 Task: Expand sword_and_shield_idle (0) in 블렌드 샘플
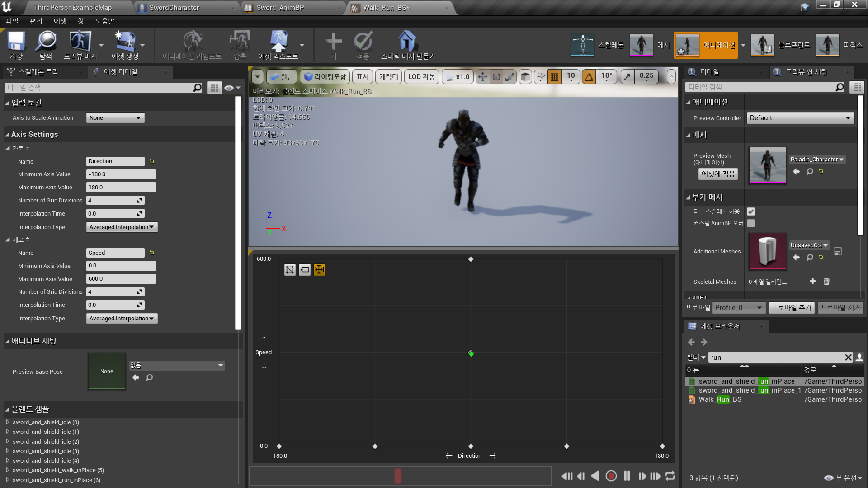(x=8, y=422)
